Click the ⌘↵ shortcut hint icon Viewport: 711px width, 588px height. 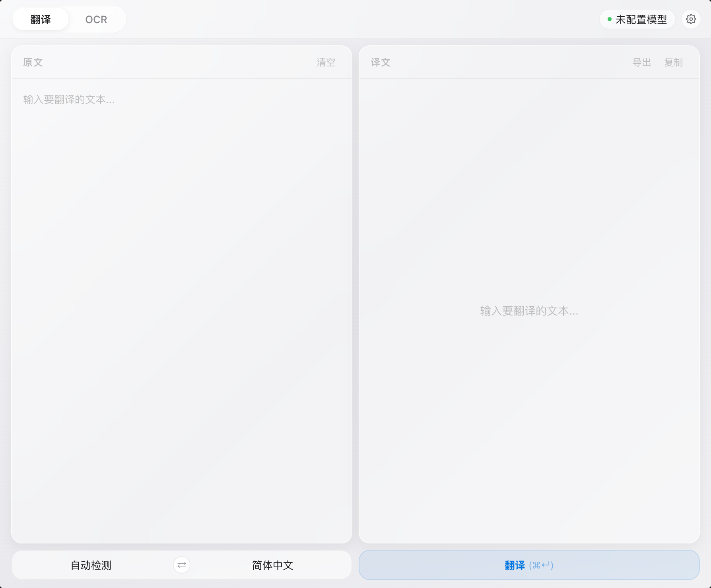[x=541, y=565]
